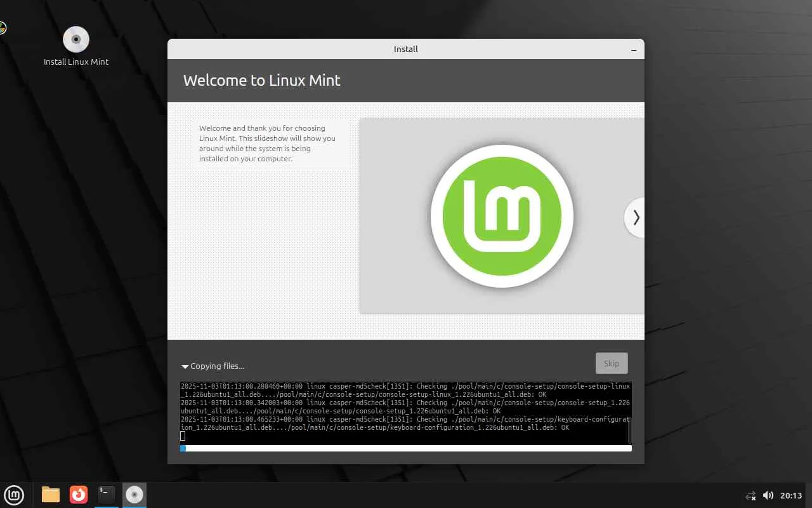Screen dimensions: 812x508
Task: Click the log entry timestamped 01:13:00.280460
Action: coord(405,391)
